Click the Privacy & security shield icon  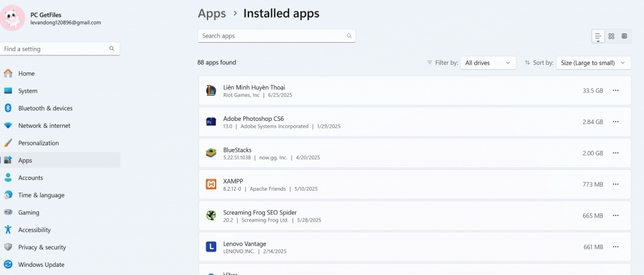point(8,247)
